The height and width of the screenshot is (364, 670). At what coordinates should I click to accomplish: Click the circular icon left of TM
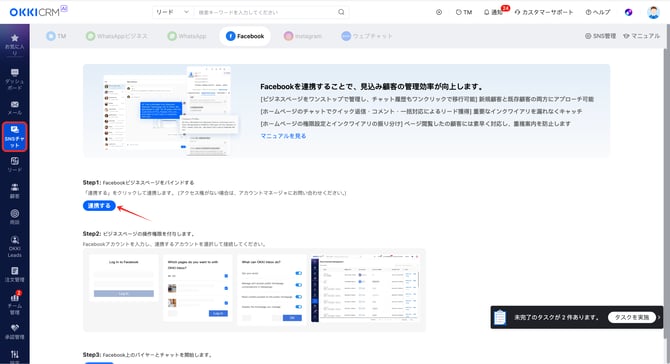coord(439,12)
